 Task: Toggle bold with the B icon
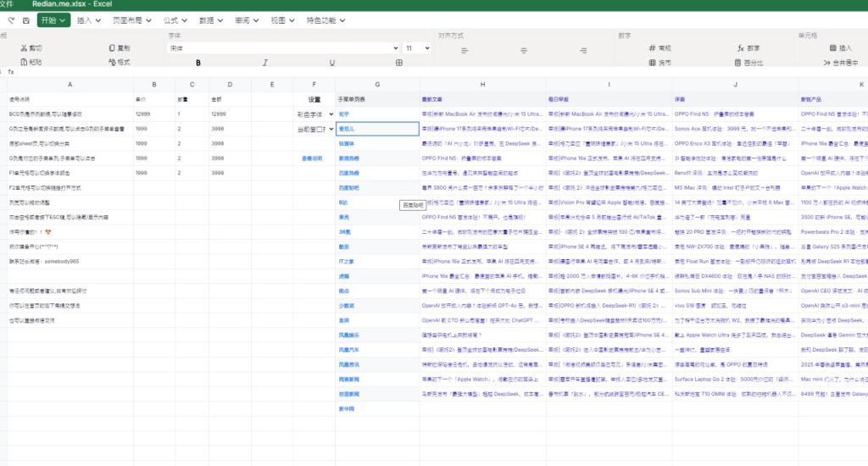pyautogui.click(x=198, y=63)
